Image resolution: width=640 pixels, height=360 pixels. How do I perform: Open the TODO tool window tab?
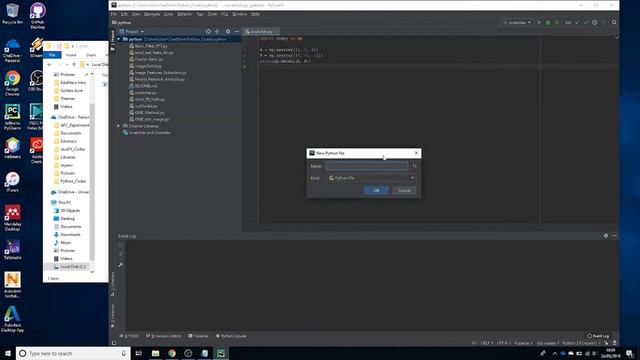point(129,336)
